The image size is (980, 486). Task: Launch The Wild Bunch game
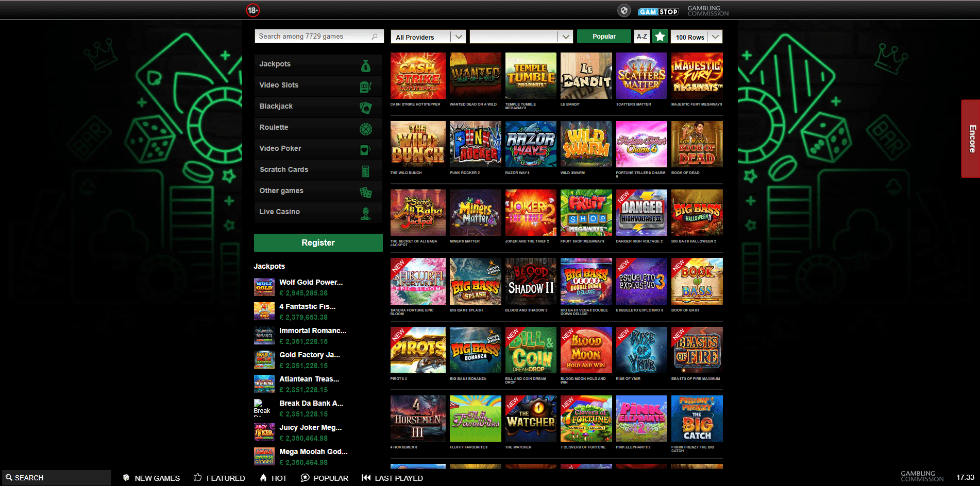click(x=418, y=144)
